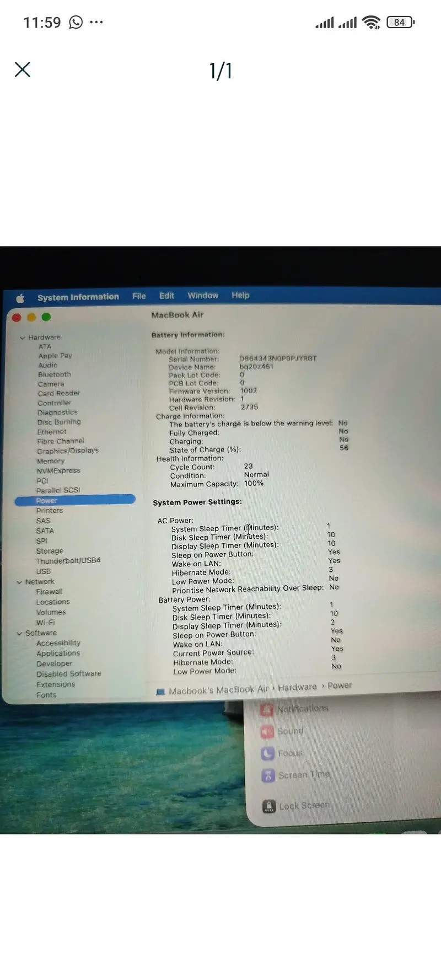Select Apple Pay in the sidebar

pos(55,356)
